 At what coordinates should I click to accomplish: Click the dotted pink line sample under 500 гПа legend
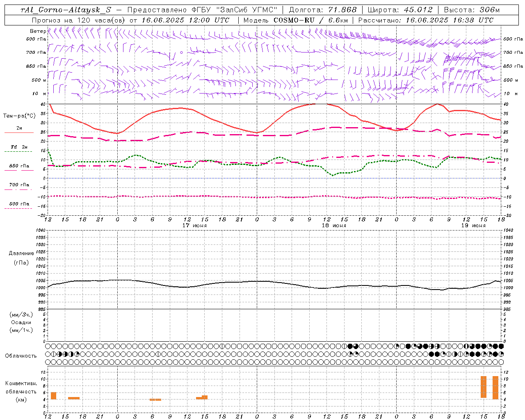(18, 208)
